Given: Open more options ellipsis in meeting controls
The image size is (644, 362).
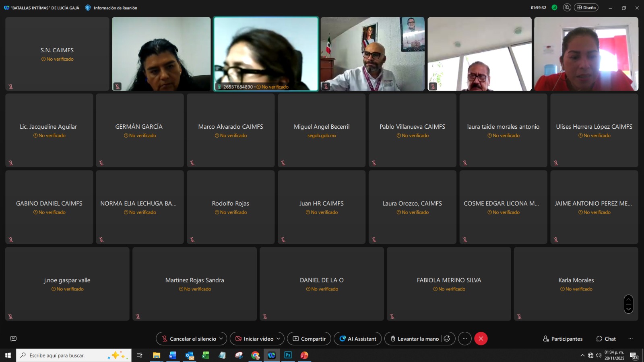Looking at the screenshot, I should coord(464,339).
